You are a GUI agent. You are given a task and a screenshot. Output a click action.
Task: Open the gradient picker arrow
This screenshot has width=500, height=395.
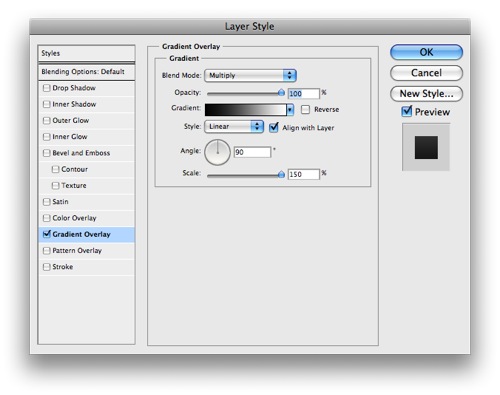point(290,110)
